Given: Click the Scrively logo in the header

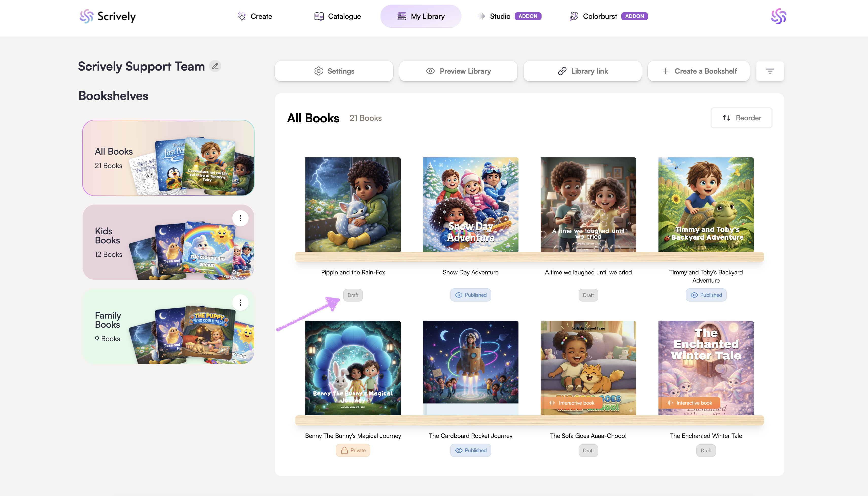Looking at the screenshot, I should (x=108, y=16).
